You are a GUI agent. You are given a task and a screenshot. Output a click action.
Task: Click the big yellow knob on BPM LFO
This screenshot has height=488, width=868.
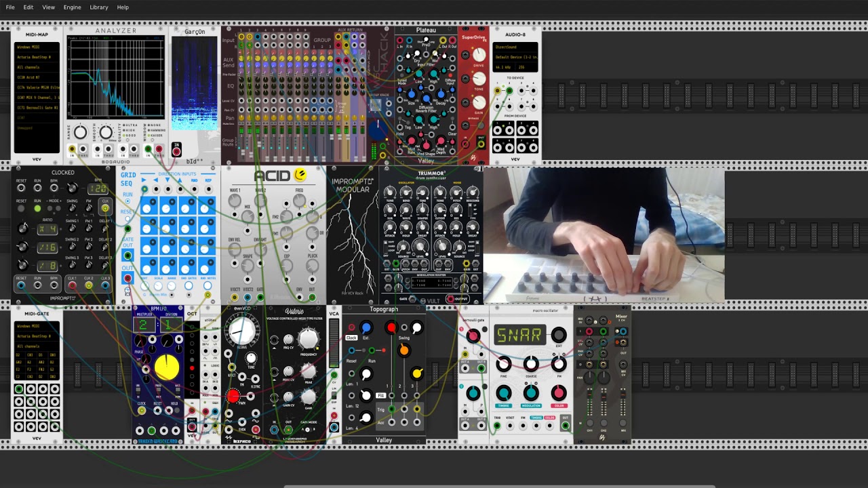coord(166,368)
